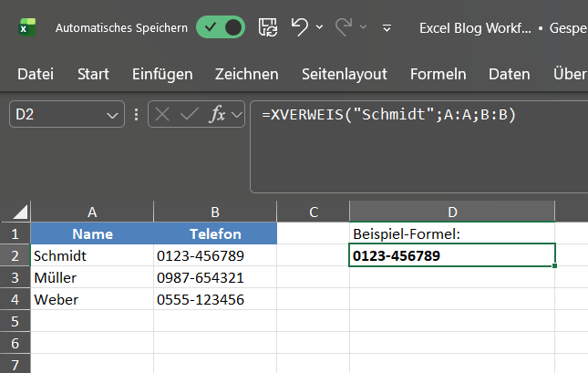Select row 1 header

point(15,233)
